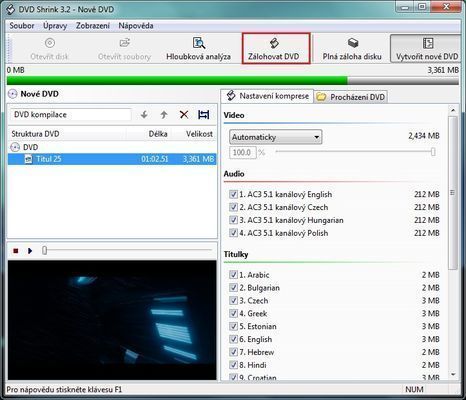Image resolution: width=466 pixels, height=400 pixels.
Task: Click the NUM status bar indicator
Action: tap(414, 389)
